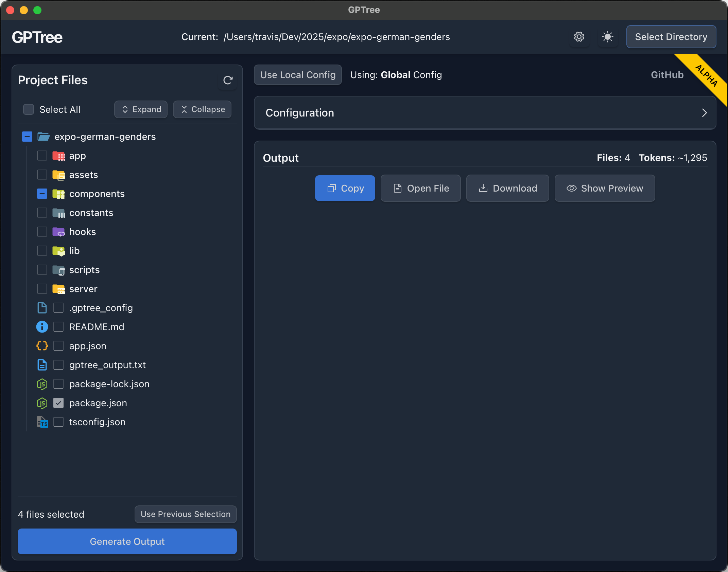Screen dimensions: 728x572
Task: Select the app folder icon in the tree
Action: 59,156
